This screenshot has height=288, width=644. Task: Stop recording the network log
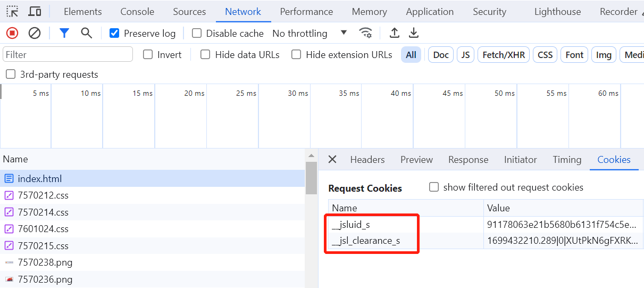pyautogui.click(x=12, y=33)
